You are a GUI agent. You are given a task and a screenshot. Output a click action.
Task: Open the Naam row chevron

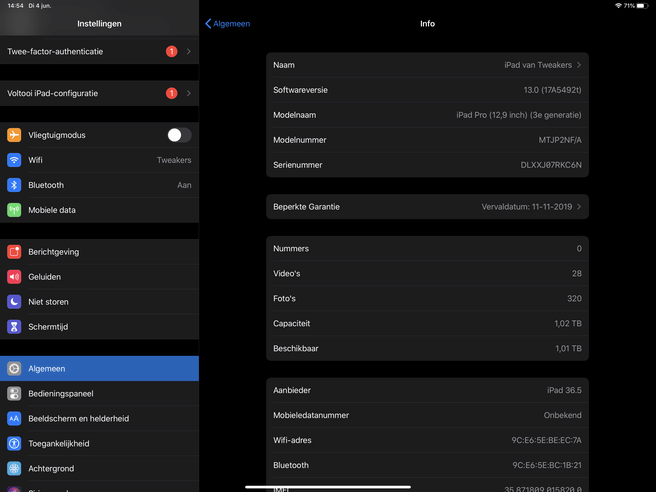(579, 65)
